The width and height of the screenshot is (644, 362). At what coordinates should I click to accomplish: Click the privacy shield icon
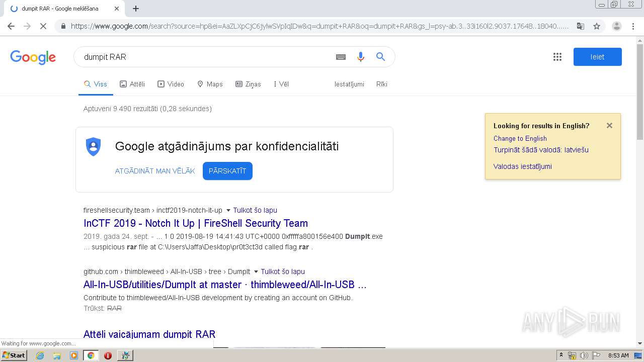click(94, 147)
